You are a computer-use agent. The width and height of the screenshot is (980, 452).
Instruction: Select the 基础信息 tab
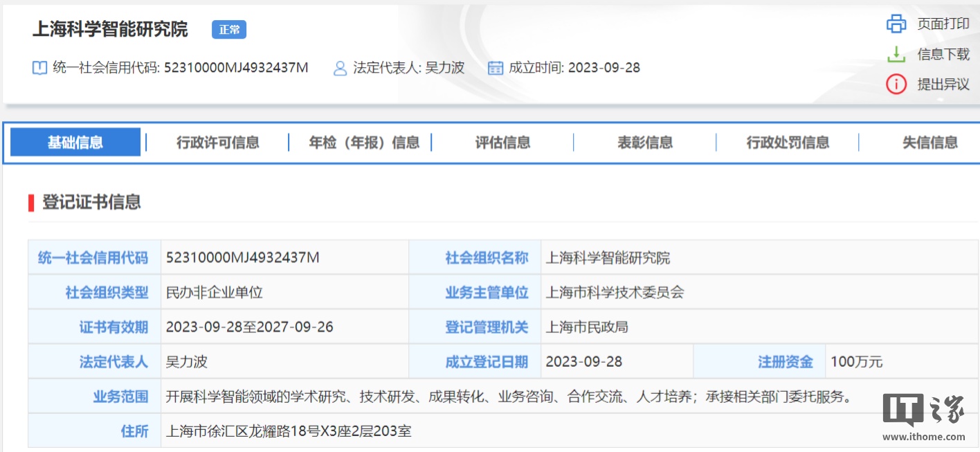tap(75, 142)
